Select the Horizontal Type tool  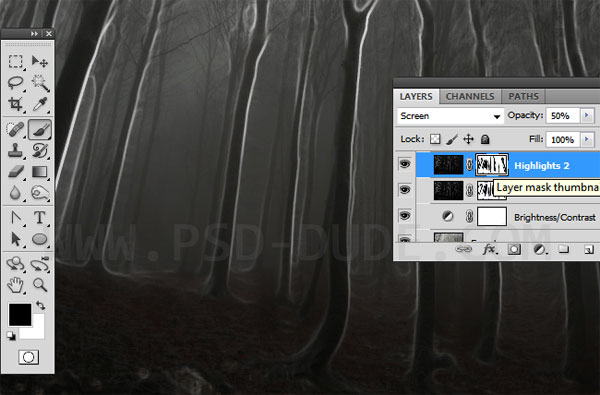pyautogui.click(x=40, y=217)
